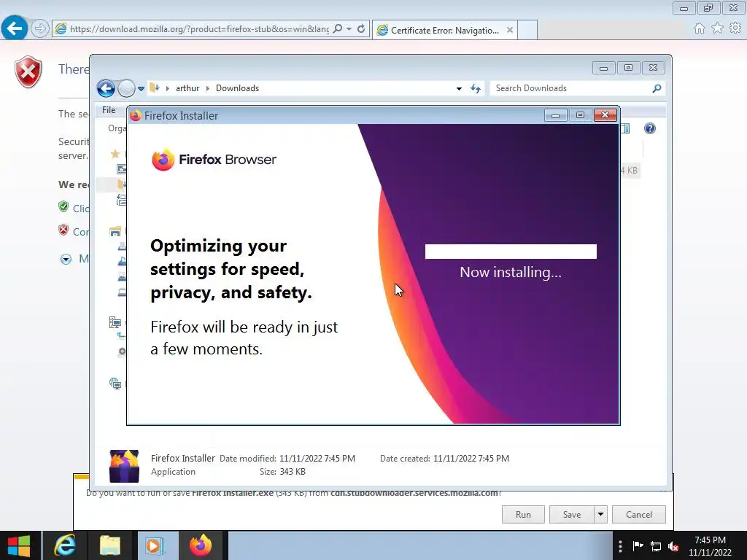Click the red shield certificate error icon

tap(28, 71)
